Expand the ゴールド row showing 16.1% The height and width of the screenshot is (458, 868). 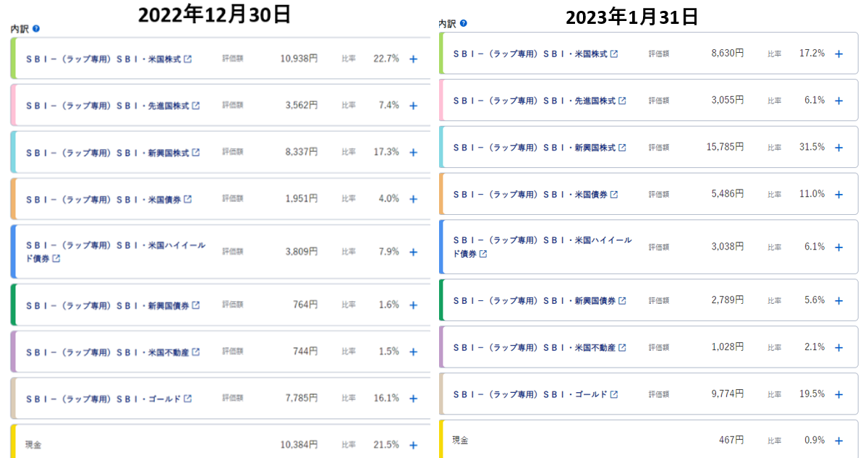(x=413, y=399)
